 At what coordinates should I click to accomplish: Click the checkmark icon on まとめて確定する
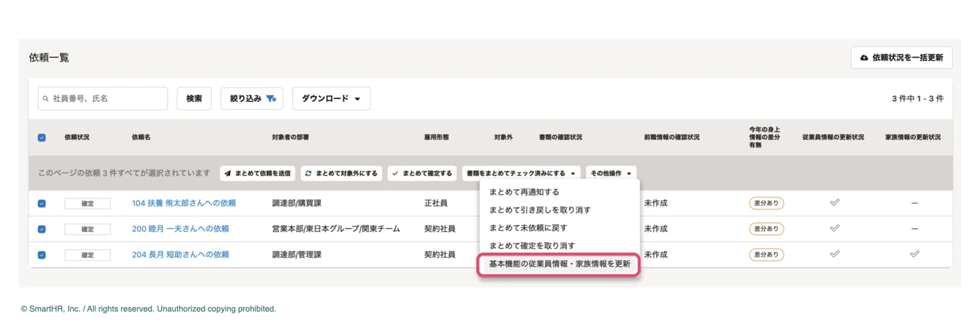(x=395, y=173)
